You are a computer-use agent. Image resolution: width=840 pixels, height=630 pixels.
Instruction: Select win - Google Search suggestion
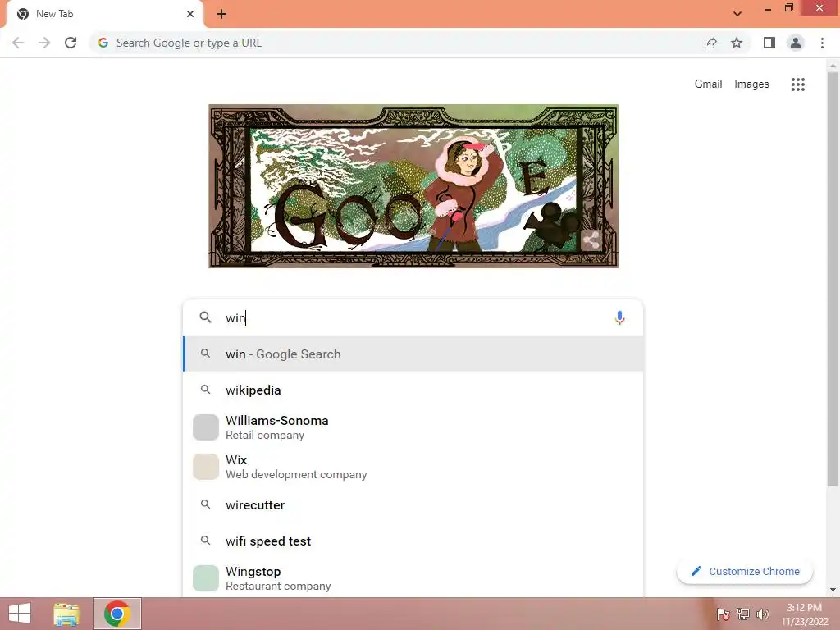click(413, 354)
